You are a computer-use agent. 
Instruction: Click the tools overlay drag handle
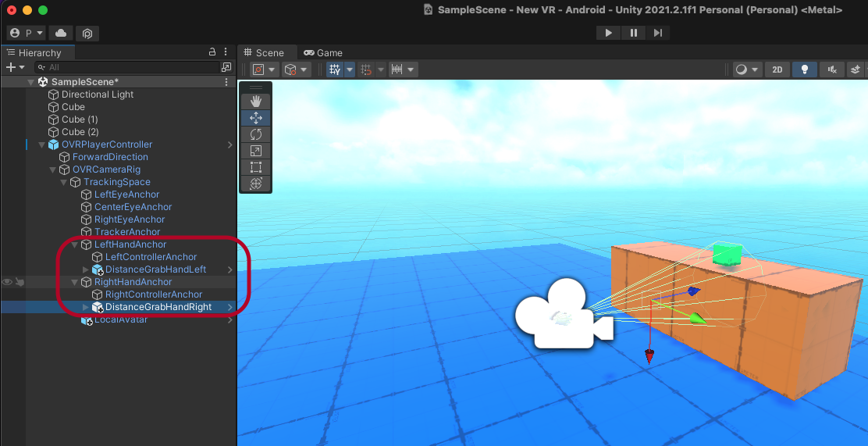click(x=256, y=87)
